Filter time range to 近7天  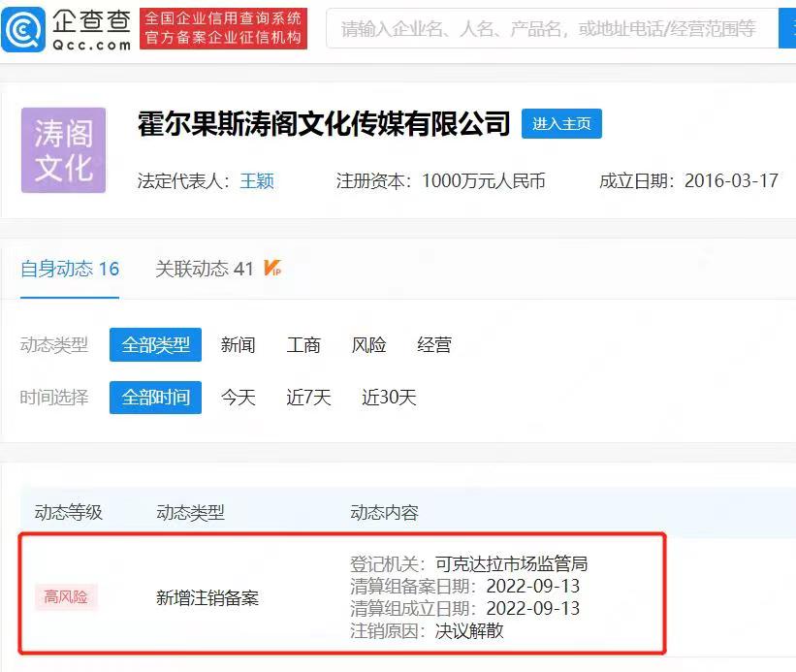click(308, 398)
